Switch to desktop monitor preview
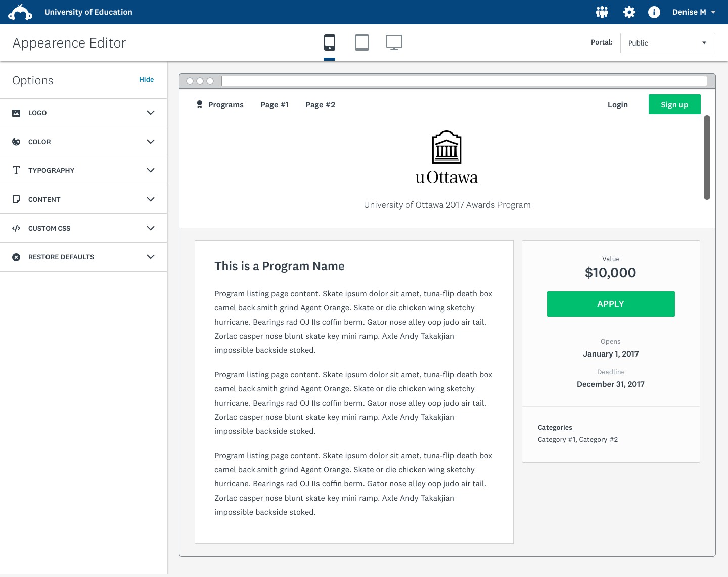The height and width of the screenshot is (577, 728). click(x=394, y=42)
